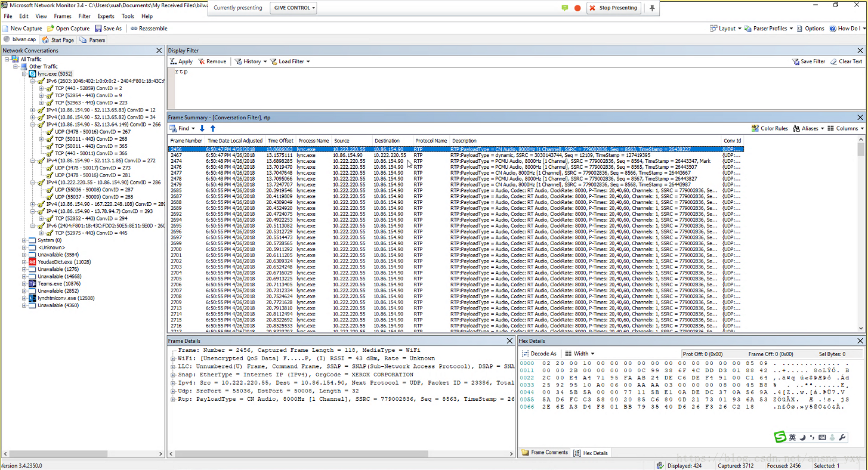Open the Experts menu
Viewport: 868px width, 470px height.
[106, 17]
